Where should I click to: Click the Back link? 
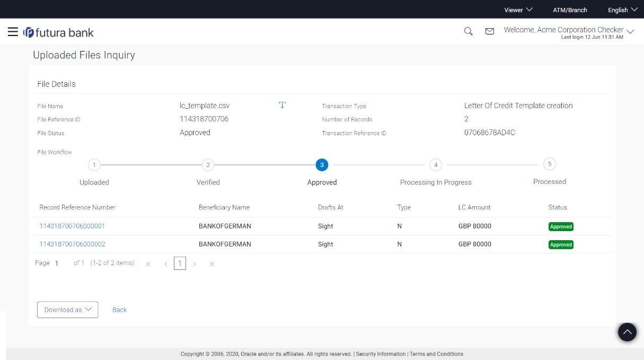(119, 310)
